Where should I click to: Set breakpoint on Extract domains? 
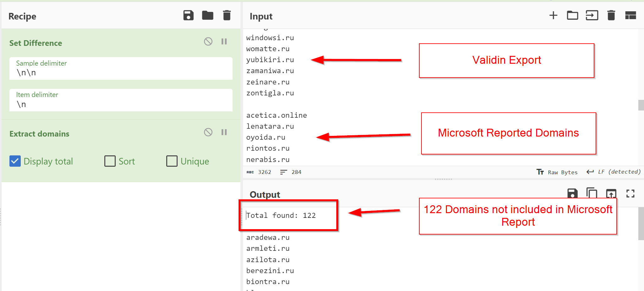coord(224,132)
